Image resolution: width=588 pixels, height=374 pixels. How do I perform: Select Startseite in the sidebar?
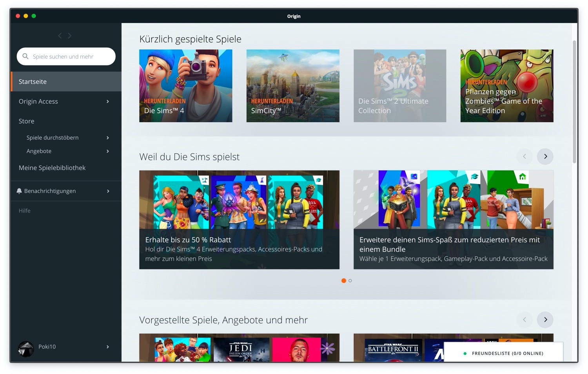66,81
